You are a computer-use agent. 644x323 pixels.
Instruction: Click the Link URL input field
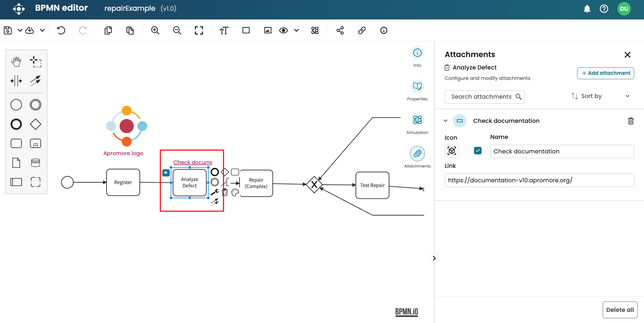pyautogui.click(x=539, y=180)
